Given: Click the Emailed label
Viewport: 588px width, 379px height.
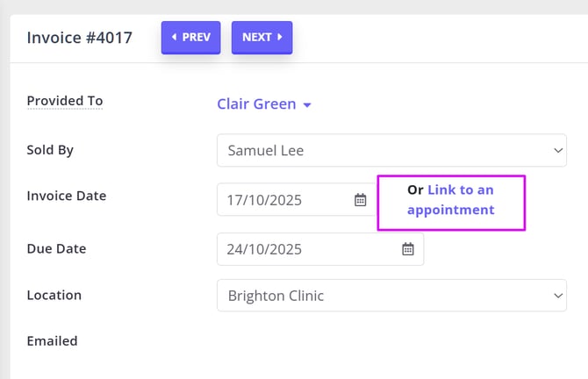Looking at the screenshot, I should point(52,340).
